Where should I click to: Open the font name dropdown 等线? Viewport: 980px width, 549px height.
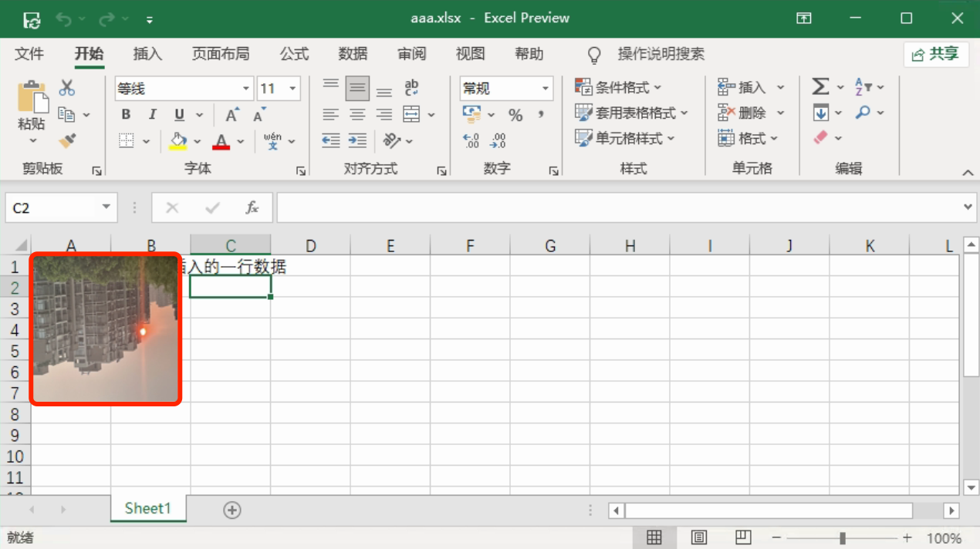246,89
